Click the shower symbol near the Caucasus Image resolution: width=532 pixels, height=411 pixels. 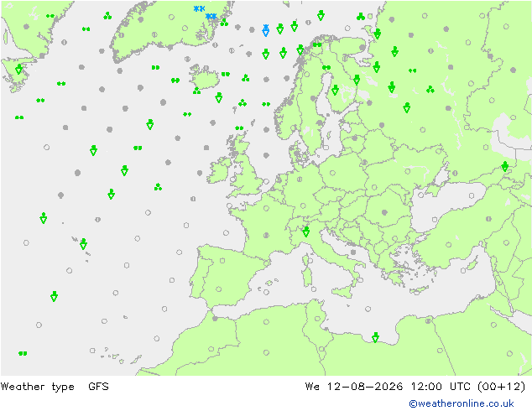coord(505,166)
